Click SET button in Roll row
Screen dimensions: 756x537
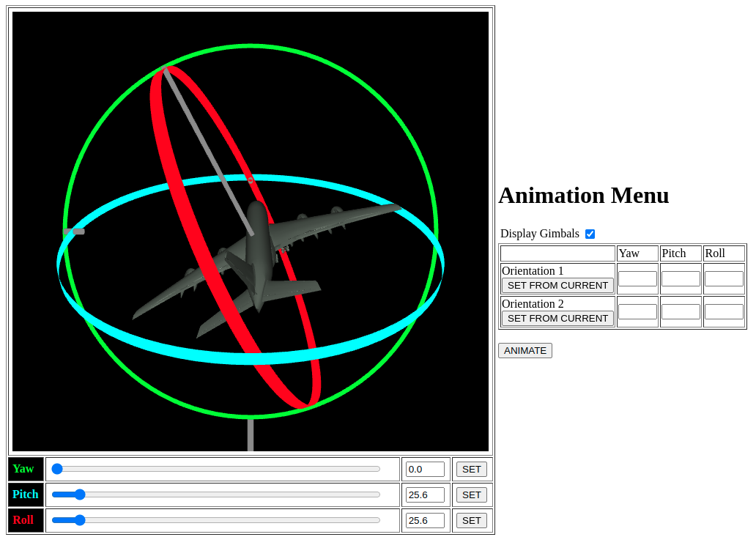click(472, 520)
